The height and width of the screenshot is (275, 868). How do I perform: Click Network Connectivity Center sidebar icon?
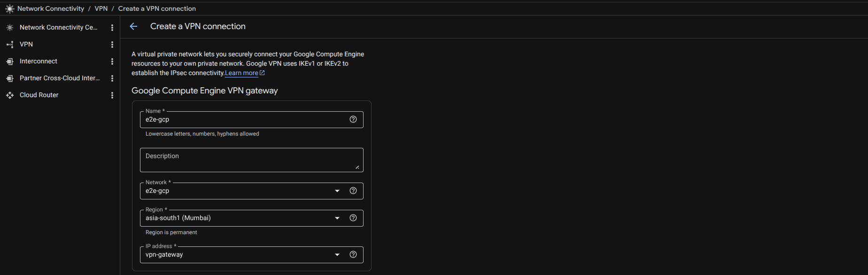(10, 28)
